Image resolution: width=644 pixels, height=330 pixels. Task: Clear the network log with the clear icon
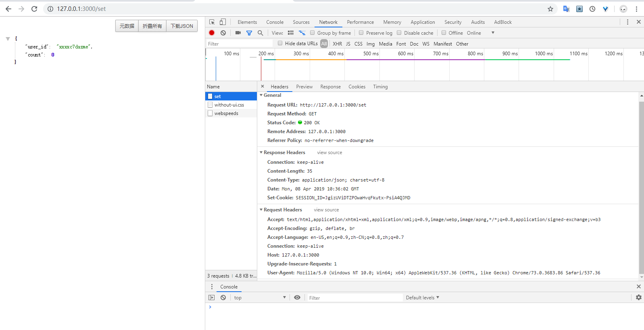(x=223, y=33)
